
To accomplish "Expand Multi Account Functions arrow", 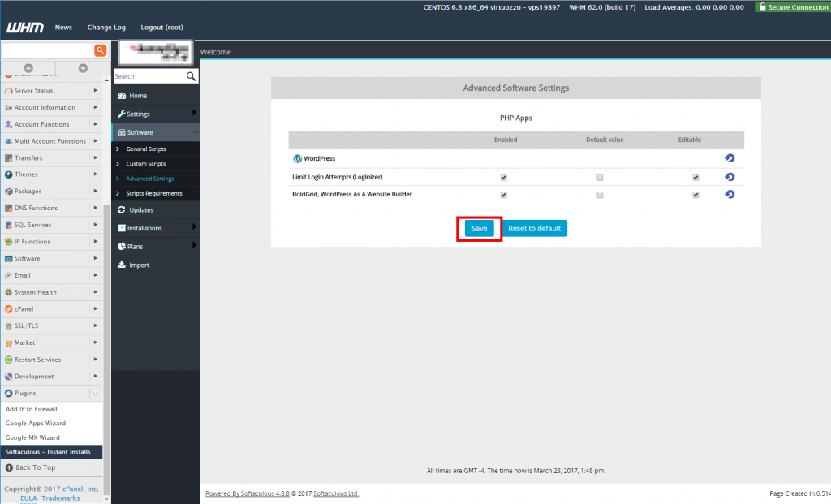I will [96, 141].
